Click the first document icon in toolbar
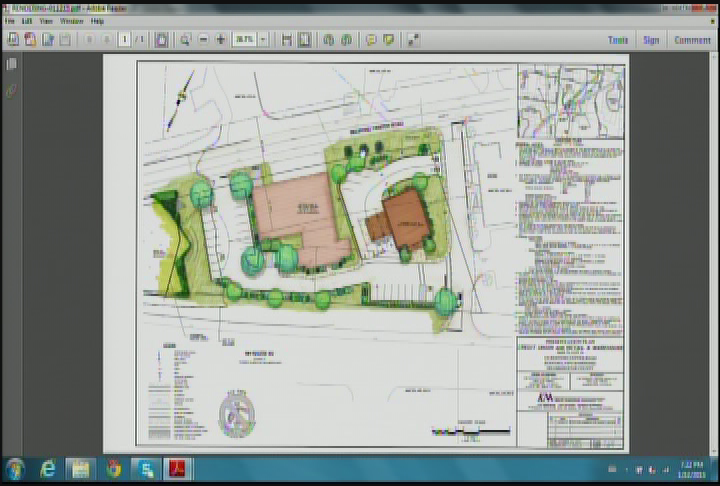Viewport: 720px width, 486px height. pos(13,40)
